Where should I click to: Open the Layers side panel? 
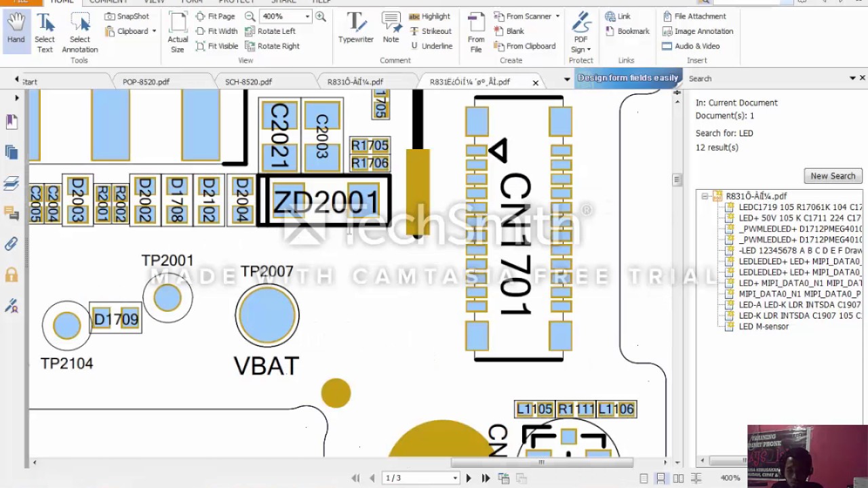pos(11,183)
